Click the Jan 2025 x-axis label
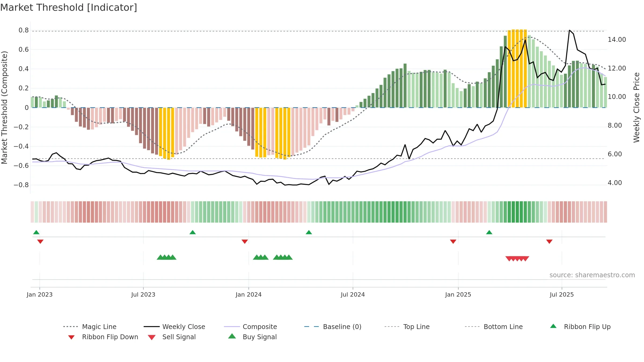 pos(458,294)
